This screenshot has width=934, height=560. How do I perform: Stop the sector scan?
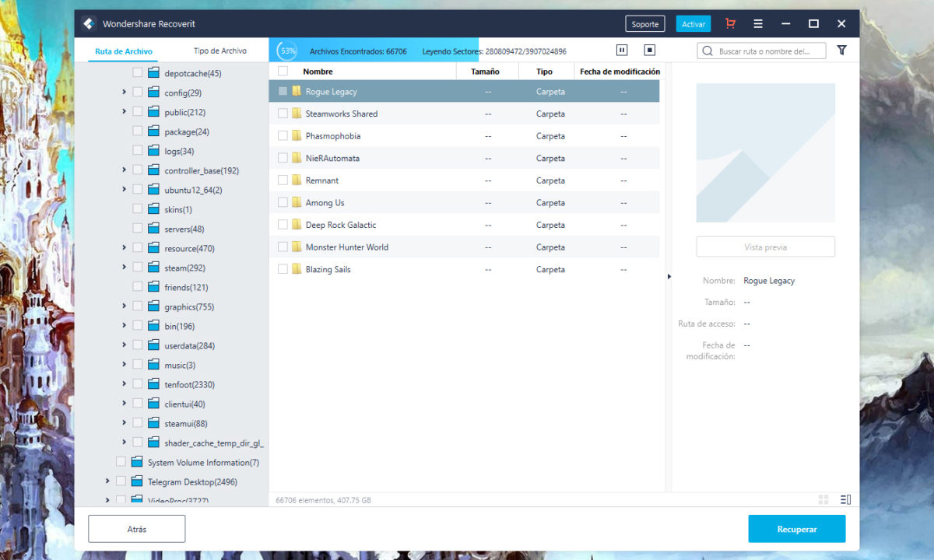tap(650, 51)
